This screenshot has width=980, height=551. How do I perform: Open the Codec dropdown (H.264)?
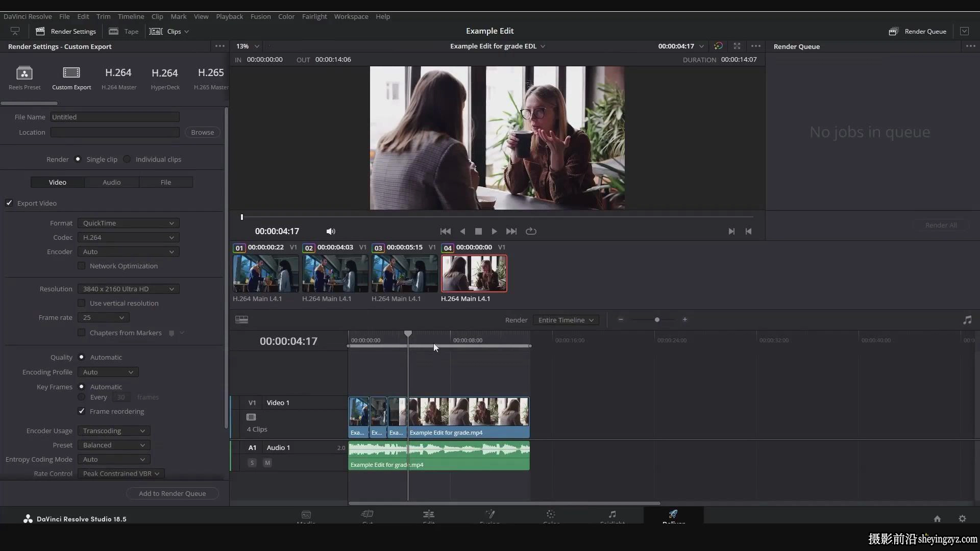tap(128, 237)
